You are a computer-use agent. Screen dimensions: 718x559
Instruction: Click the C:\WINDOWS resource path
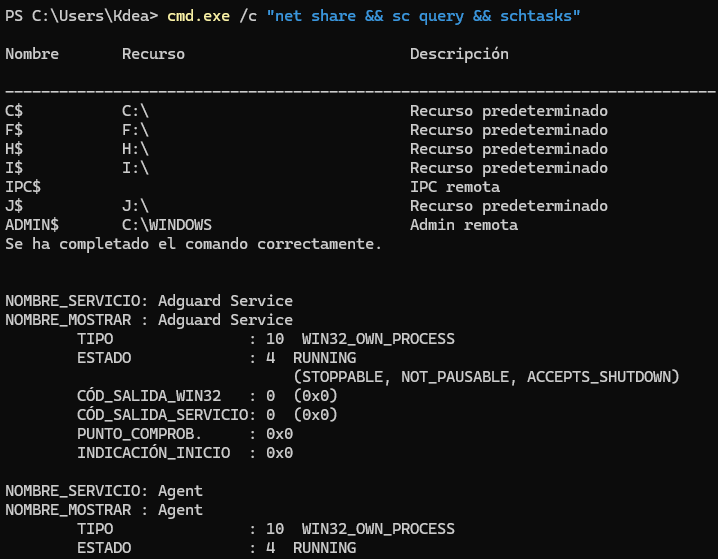coord(167,225)
